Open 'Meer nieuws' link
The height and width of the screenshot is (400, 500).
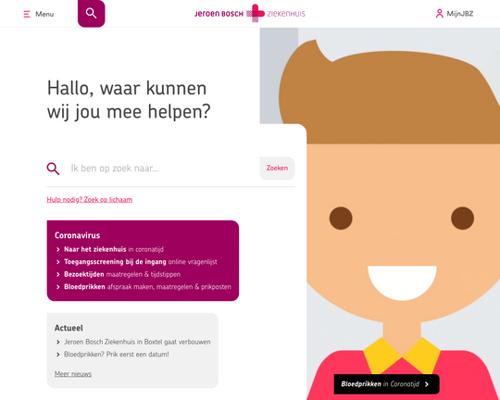coord(73,374)
